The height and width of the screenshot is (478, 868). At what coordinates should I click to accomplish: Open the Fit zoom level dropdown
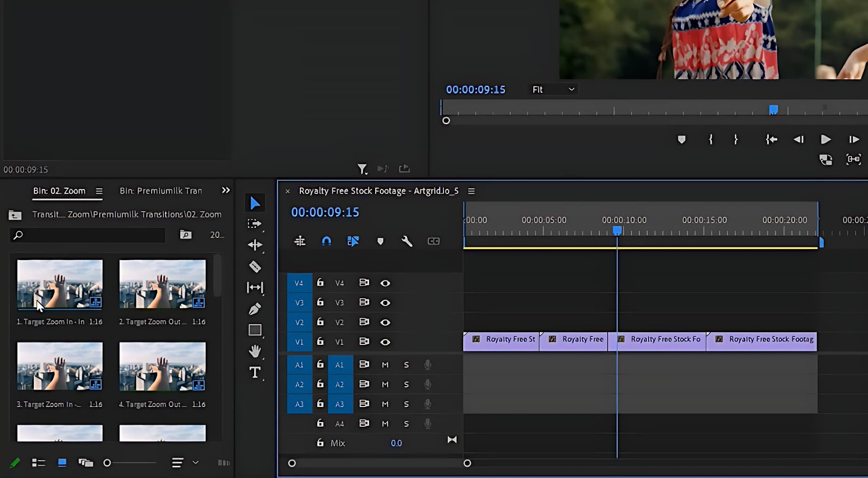click(x=553, y=89)
